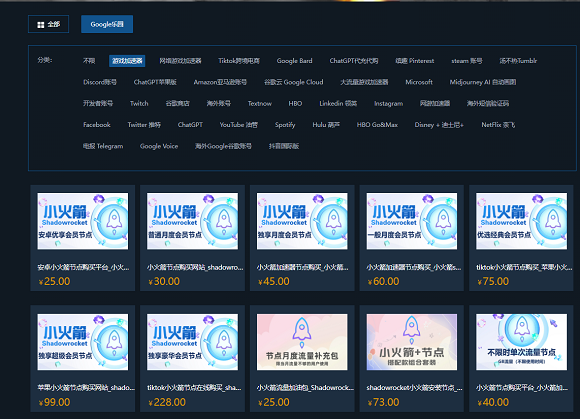Click the ¥75.00 price

pyautogui.click(x=493, y=281)
